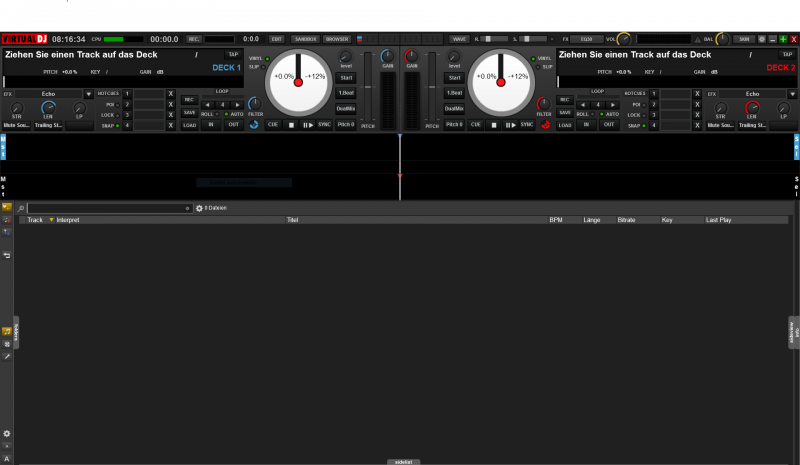Delete hotcue 1 on Deck 1 with X
The width and height of the screenshot is (800, 465).
(171, 94)
